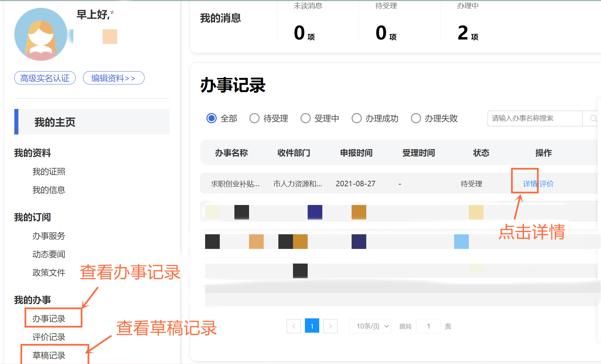Select the 全部 radio button
Screen dimensions: 601x364
[x=212, y=118]
